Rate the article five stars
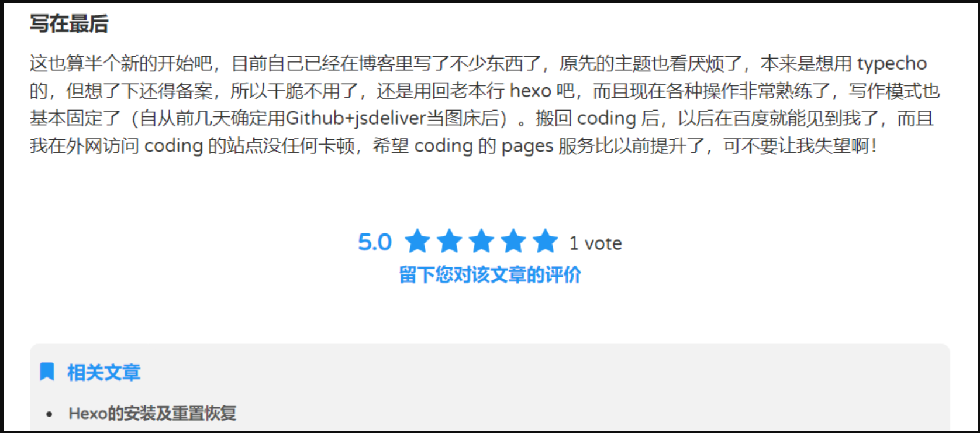This screenshot has height=433, width=980. pos(546,241)
